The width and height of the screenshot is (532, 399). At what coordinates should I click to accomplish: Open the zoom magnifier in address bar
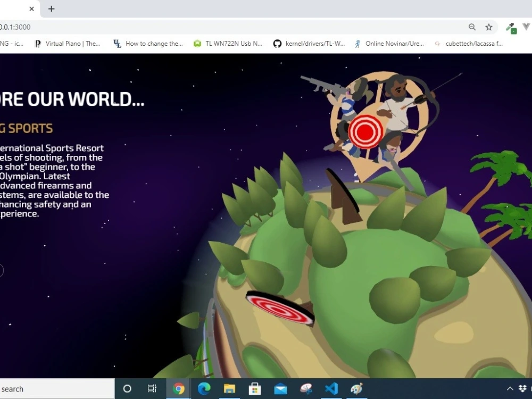click(x=472, y=27)
